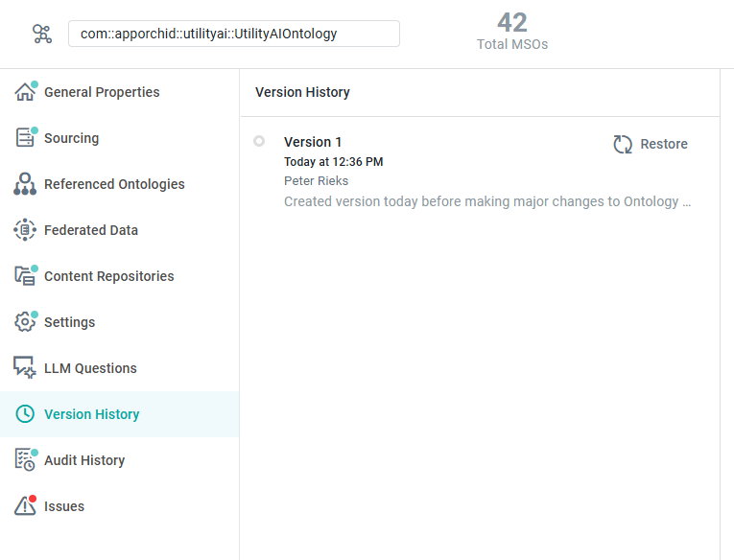
Task: Open the Version History tab
Action: pyautogui.click(x=91, y=414)
